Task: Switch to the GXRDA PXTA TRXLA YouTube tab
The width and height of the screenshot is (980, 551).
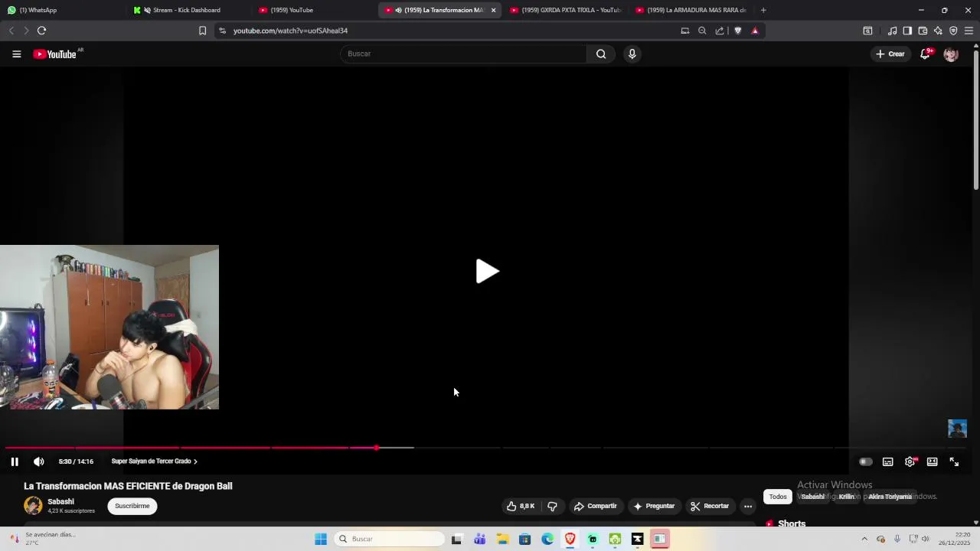Action: pyautogui.click(x=566, y=10)
